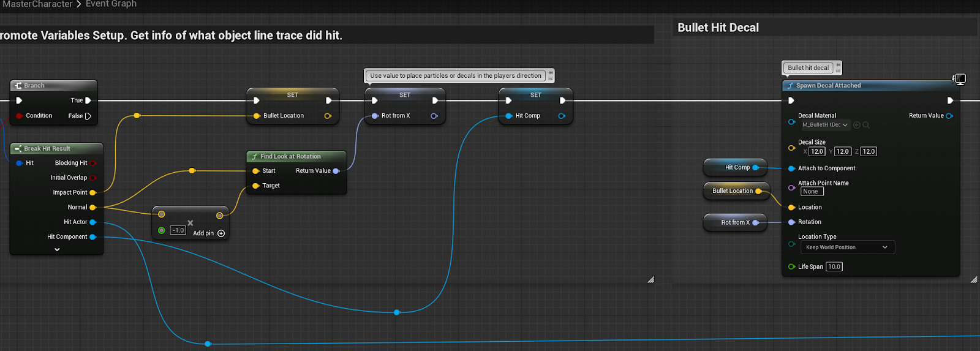Image resolution: width=980 pixels, height=351 pixels.
Task: Click the Spawn Decal Attached Return Value pin
Action: pyautogui.click(x=949, y=116)
